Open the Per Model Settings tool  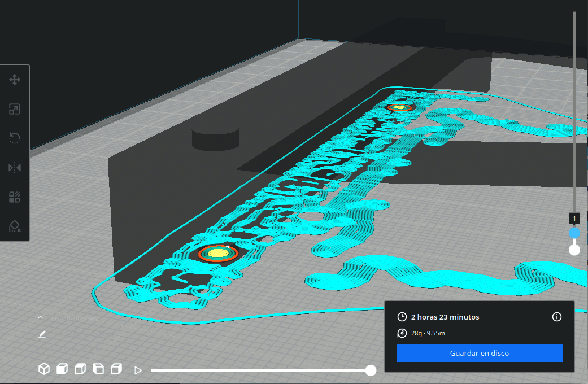[x=15, y=197]
